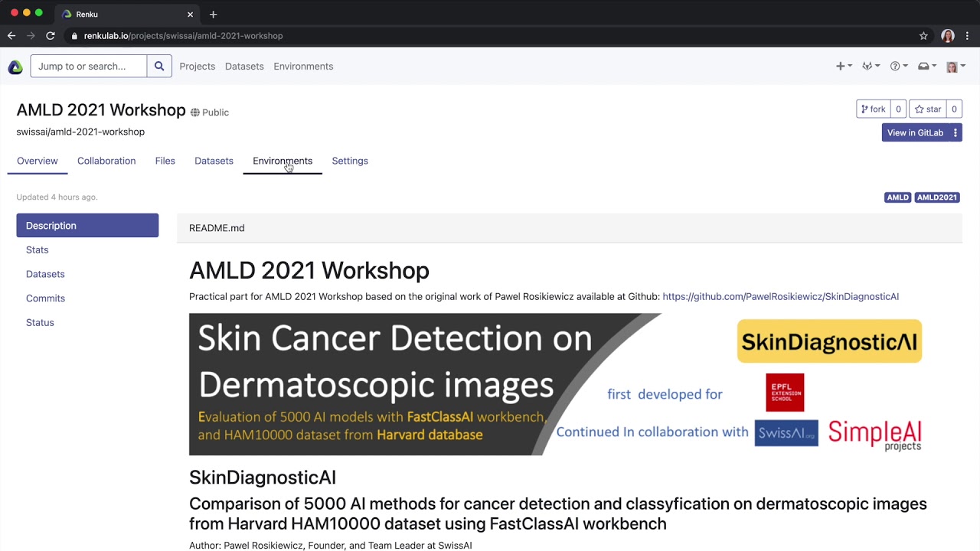
Task: Select Stats in the sidebar
Action: tap(37, 250)
